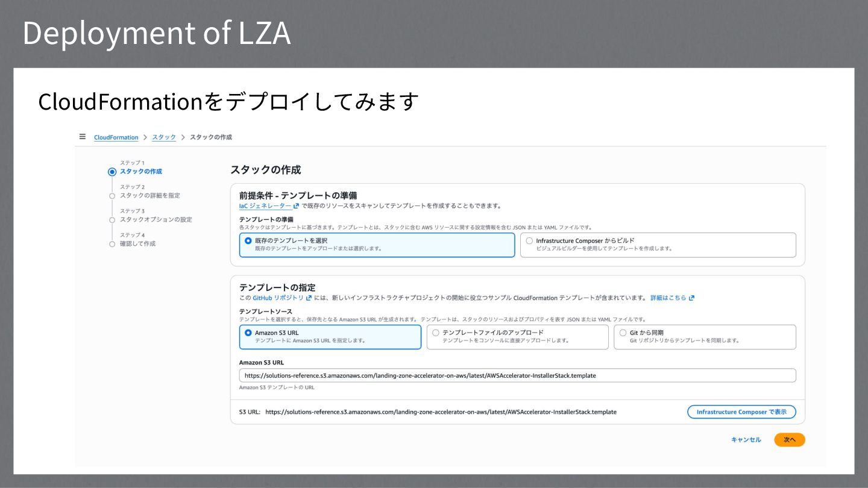This screenshot has width=868, height=488.
Task: Click the スタックの作成 breadcrumb current page text
Action: (211, 137)
